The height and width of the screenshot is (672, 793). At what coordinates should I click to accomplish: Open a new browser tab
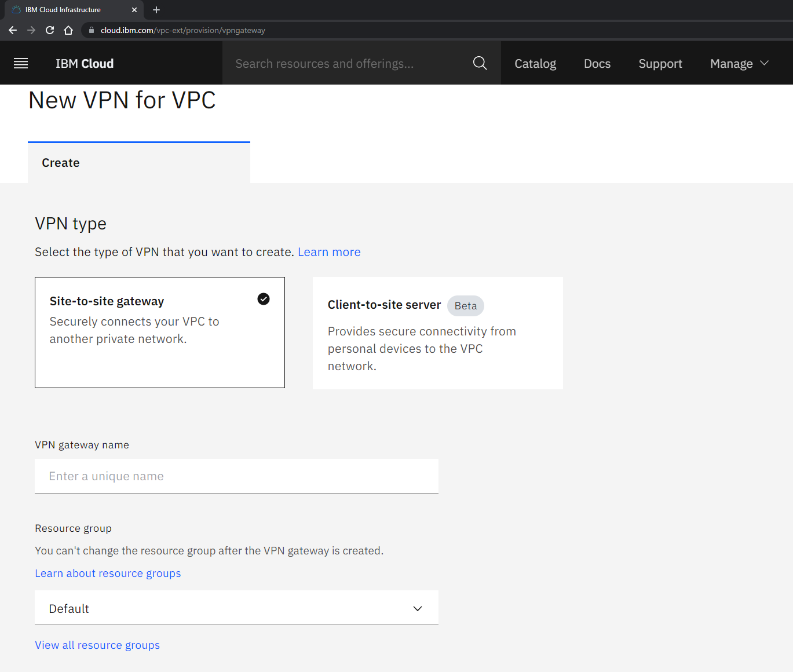(156, 10)
